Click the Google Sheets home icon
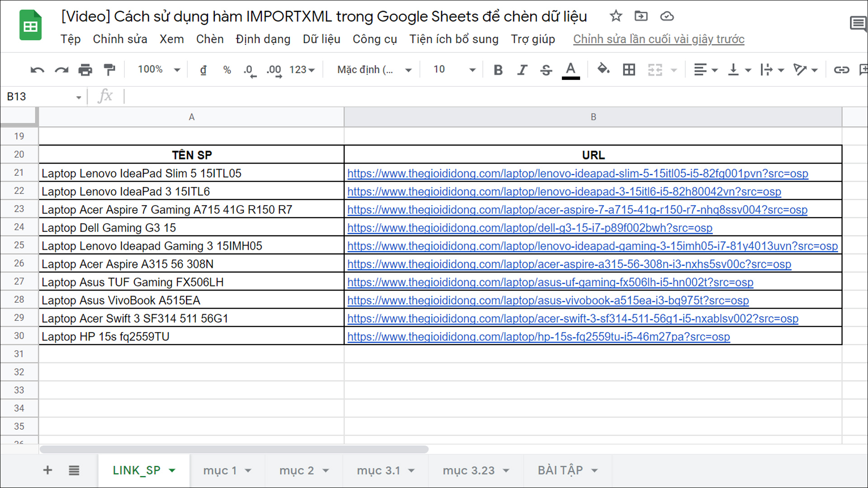 pos(30,25)
